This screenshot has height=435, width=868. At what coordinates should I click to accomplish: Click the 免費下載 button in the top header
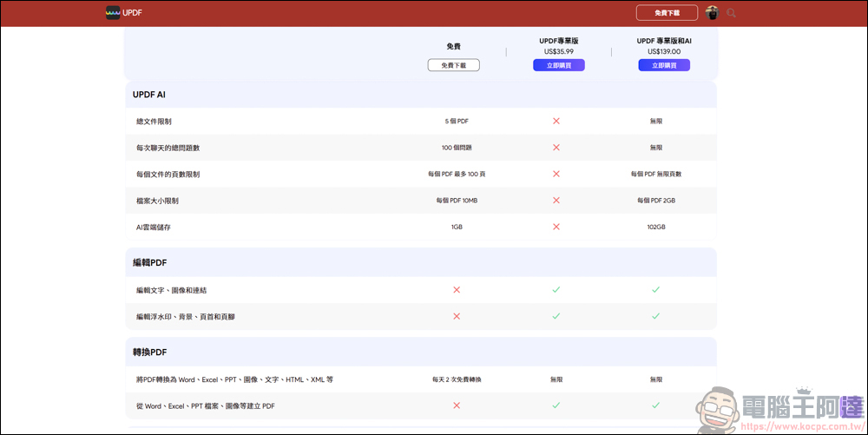coord(667,13)
